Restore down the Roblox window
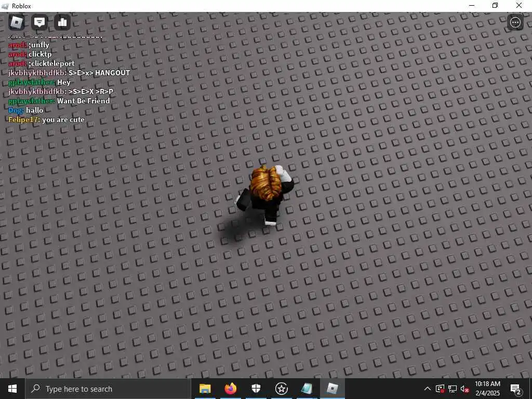Image resolution: width=532 pixels, height=399 pixels. [x=495, y=5]
